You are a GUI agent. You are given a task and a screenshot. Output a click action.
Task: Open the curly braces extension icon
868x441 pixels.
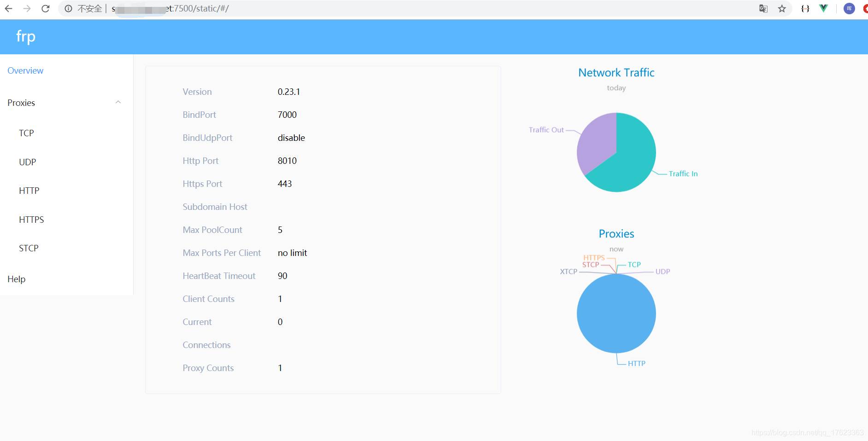tap(805, 9)
